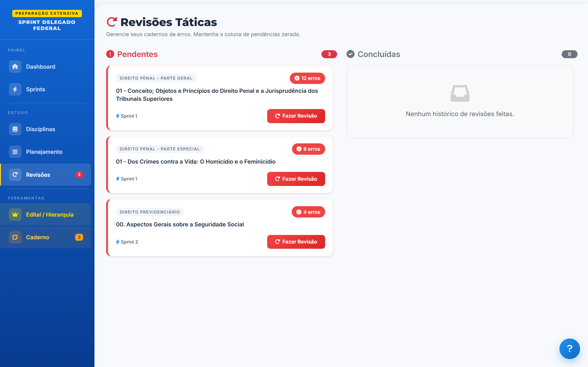Click the Sprints lightning bolt icon
Viewport: 588px width, 367px height.
pyautogui.click(x=15, y=89)
